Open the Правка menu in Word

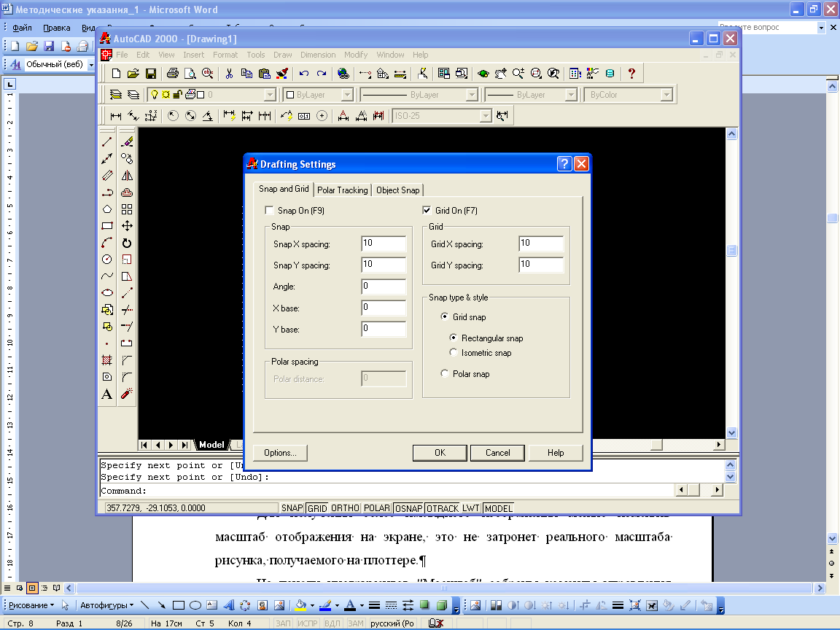(57, 27)
